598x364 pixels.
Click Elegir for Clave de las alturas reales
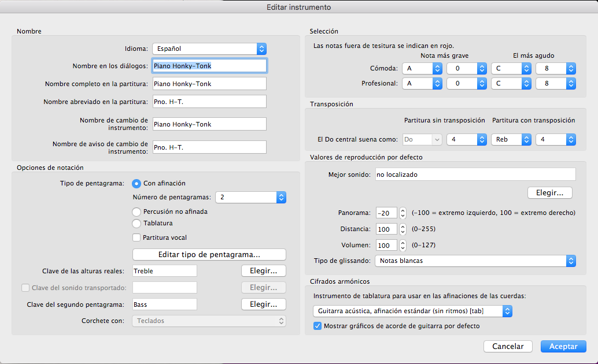(263, 271)
